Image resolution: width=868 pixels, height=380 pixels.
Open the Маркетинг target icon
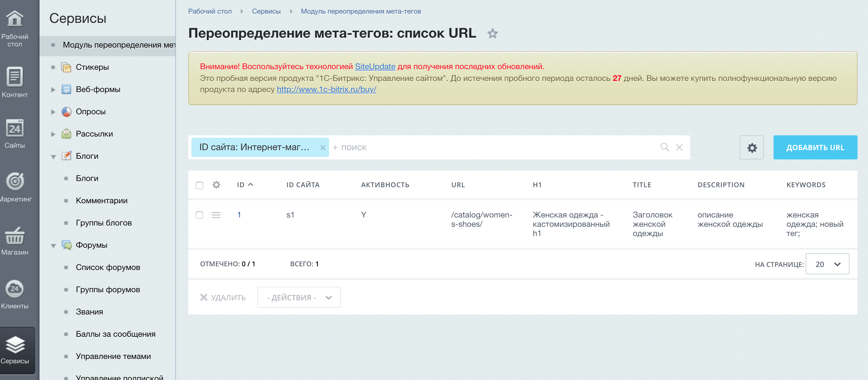point(15,181)
